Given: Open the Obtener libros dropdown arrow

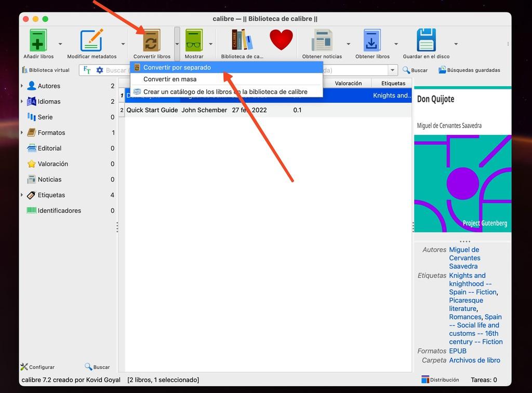Looking at the screenshot, I should tap(396, 44).
